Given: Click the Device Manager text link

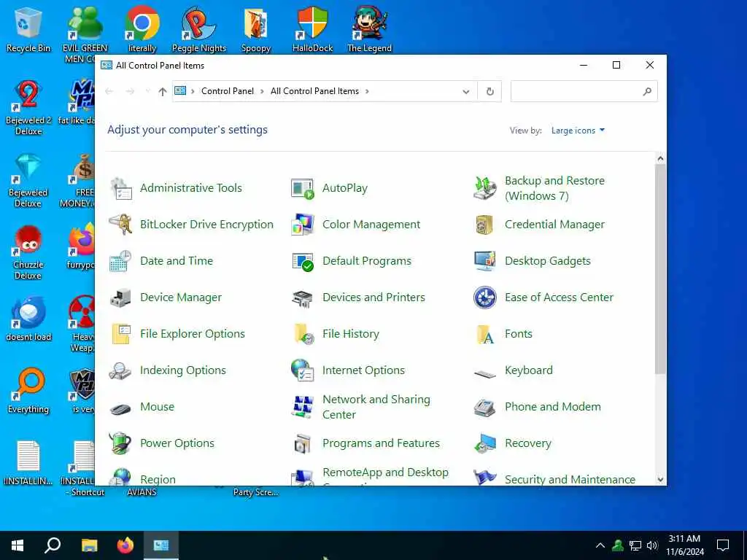Looking at the screenshot, I should [x=181, y=297].
